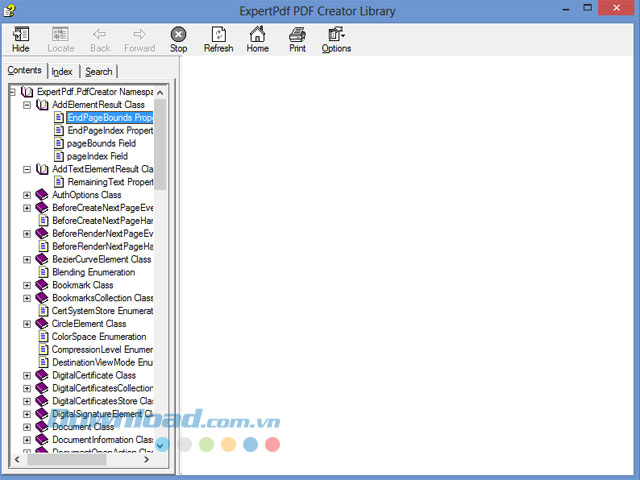Screen dimensions: 640x480
Task: Click the Blending Enumeration page icon
Action: click(44, 272)
